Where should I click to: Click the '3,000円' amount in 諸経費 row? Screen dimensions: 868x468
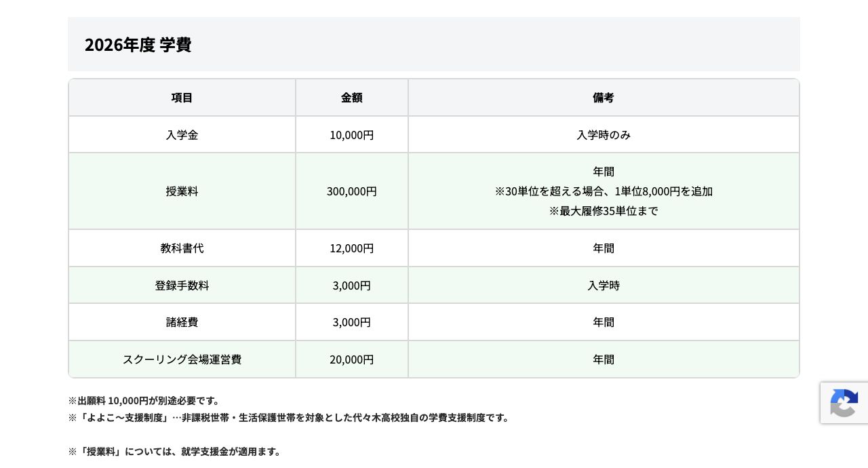pyautogui.click(x=351, y=322)
